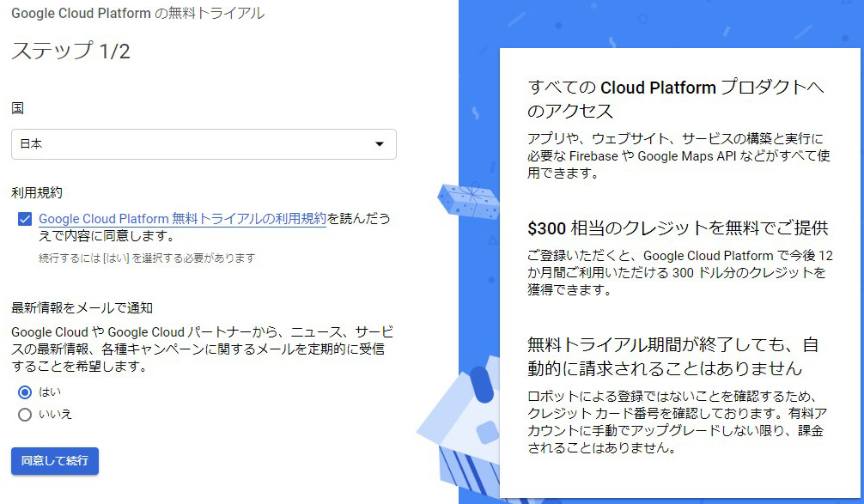Click the 300 ドル分のクレジット description paragraph

(680, 273)
